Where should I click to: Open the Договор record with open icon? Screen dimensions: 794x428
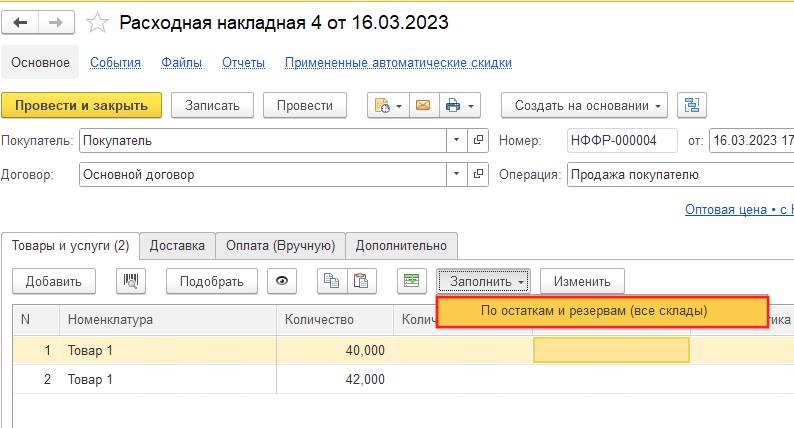[x=478, y=174]
